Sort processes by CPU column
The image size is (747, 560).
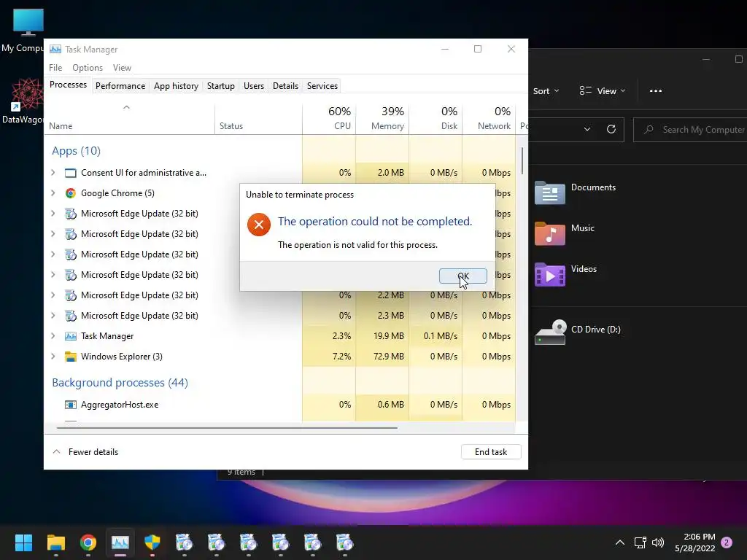coord(329,118)
